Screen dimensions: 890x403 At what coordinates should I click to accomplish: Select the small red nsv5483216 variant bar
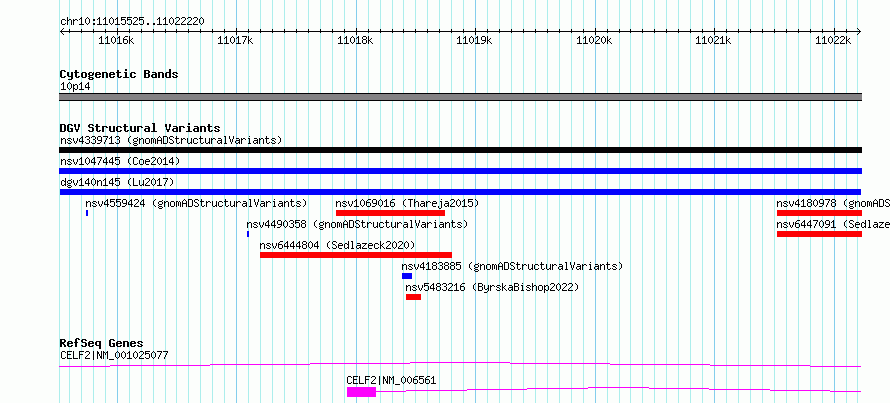[413, 297]
